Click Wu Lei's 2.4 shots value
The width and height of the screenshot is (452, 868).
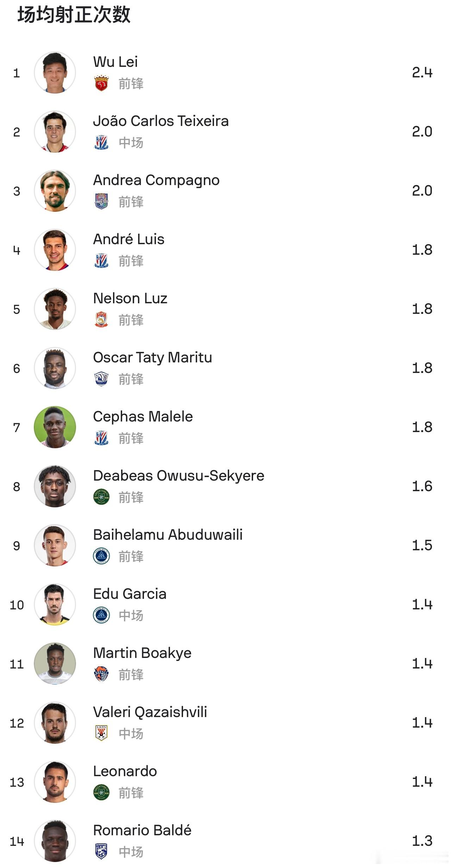(x=422, y=72)
